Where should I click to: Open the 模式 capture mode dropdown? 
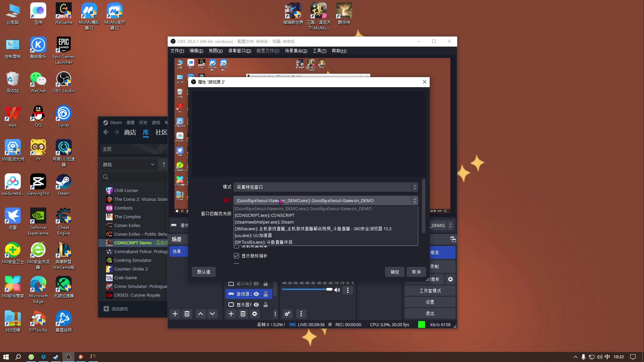pos(326,187)
